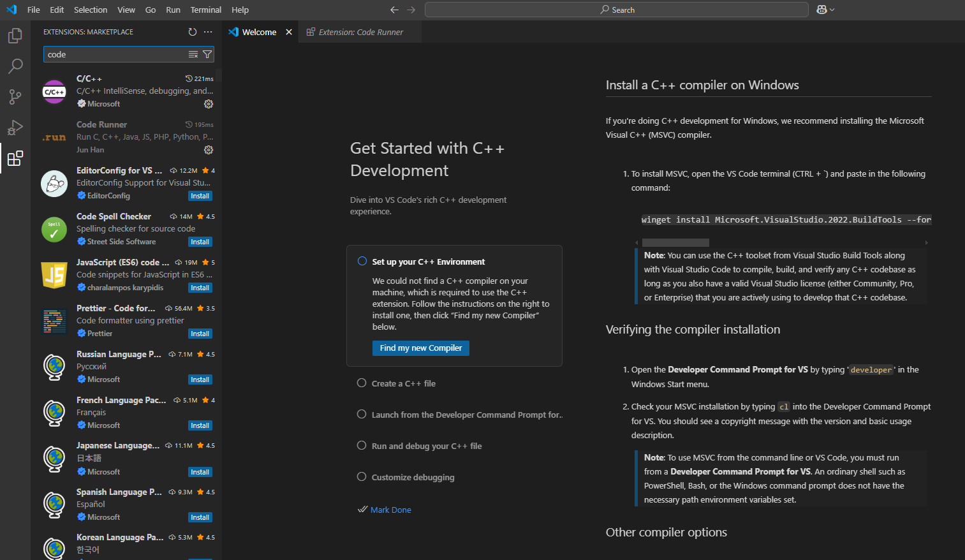Click the Code Runner .run logo
This screenshot has width=965, height=560.
pos(54,138)
